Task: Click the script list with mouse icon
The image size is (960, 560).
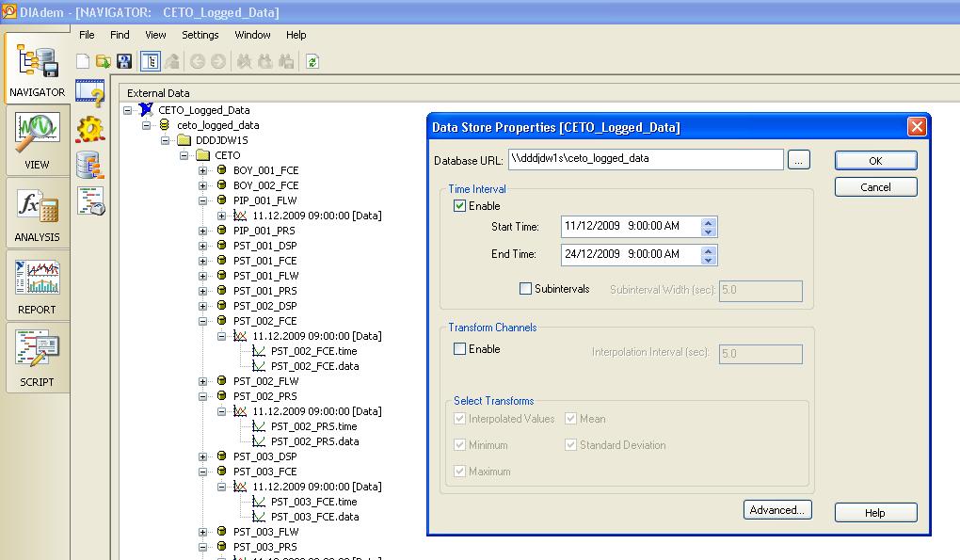Action: click(90, 201)
